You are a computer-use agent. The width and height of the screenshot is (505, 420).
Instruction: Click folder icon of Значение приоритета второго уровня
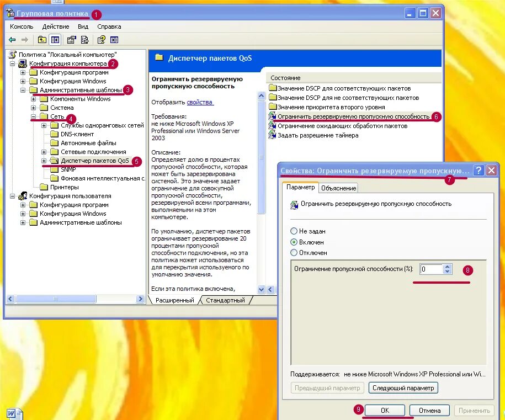tap(273, 107)
